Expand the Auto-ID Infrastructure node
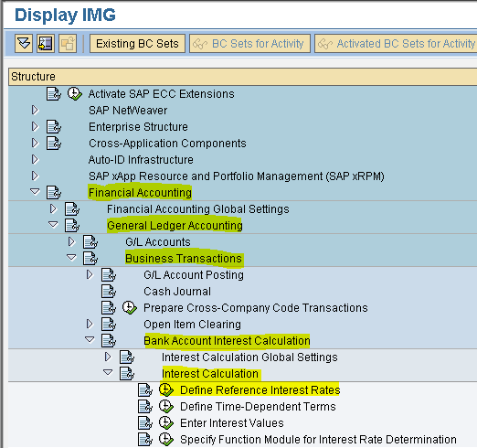Image resolution: width=477 pixels, height=448 pixels. pyautogui.click(x=35, y=159)
